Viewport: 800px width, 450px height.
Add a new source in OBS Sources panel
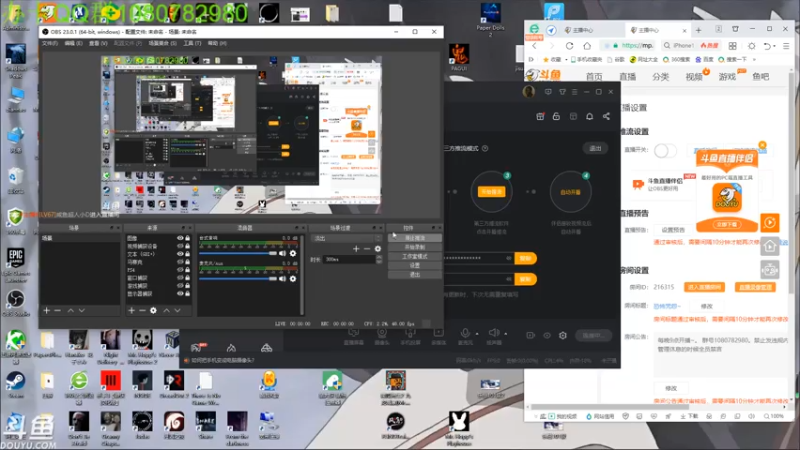coord(132,310)
